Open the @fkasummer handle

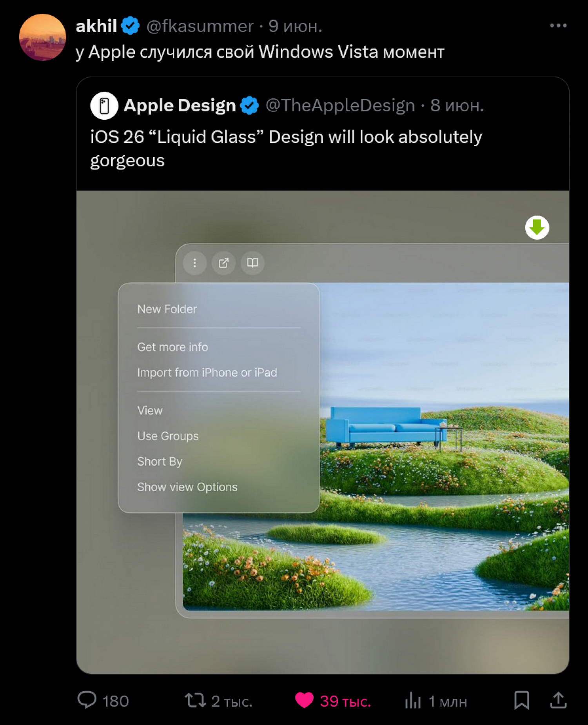[200, 26]
